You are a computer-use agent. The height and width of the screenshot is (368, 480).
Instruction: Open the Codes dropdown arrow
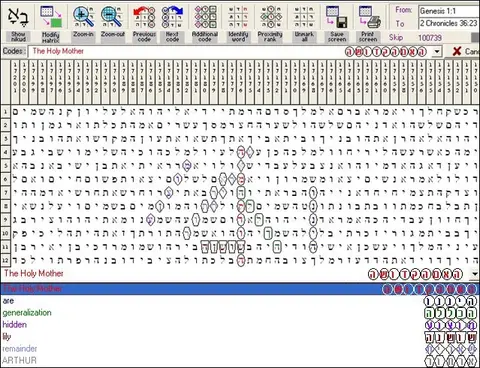point(437,52)
